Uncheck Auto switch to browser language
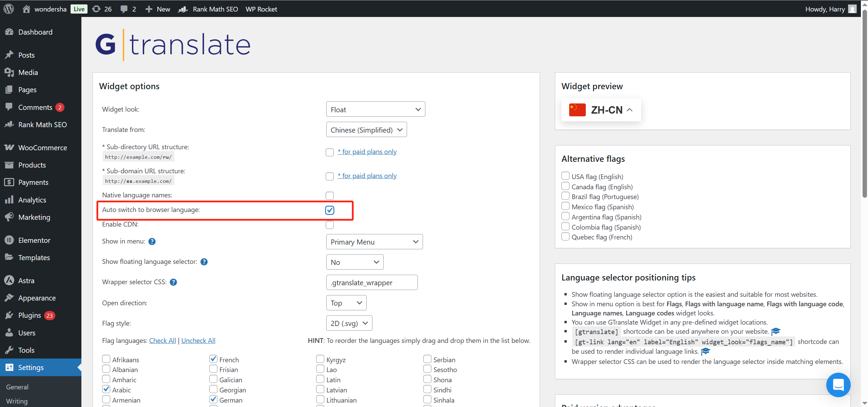 (330, 210)
